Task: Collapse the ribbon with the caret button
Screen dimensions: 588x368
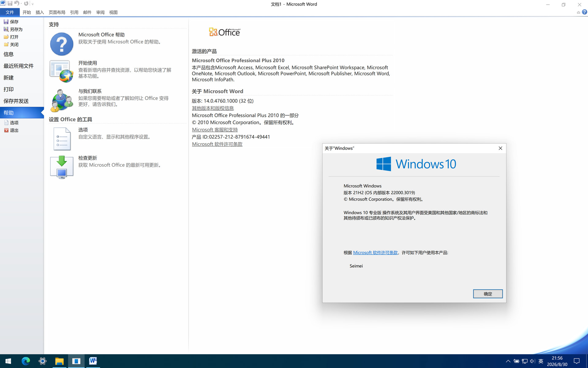Action: coord(578,13)
